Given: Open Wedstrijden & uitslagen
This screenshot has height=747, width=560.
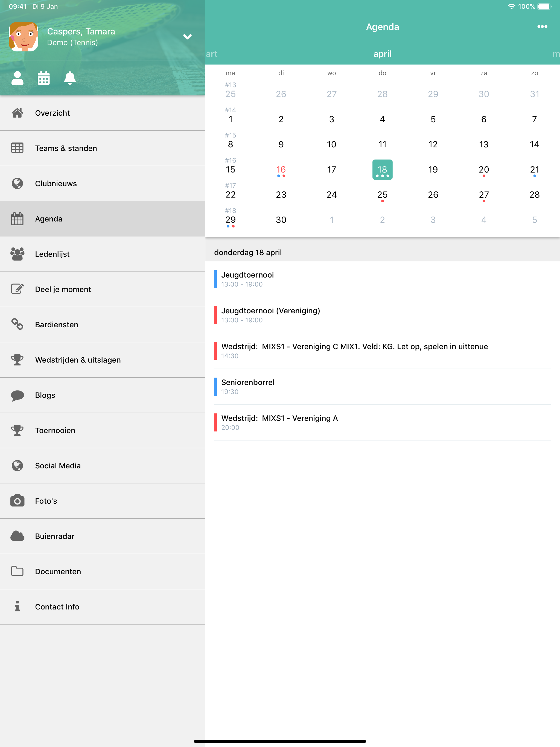Looking at the screenshot, I should [103, 360].
